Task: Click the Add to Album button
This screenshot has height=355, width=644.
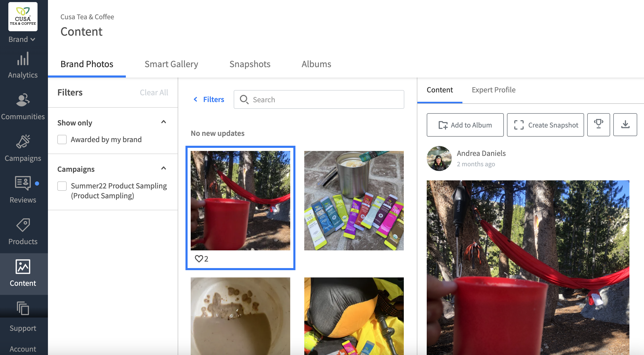Action: [x=465, y=125]
